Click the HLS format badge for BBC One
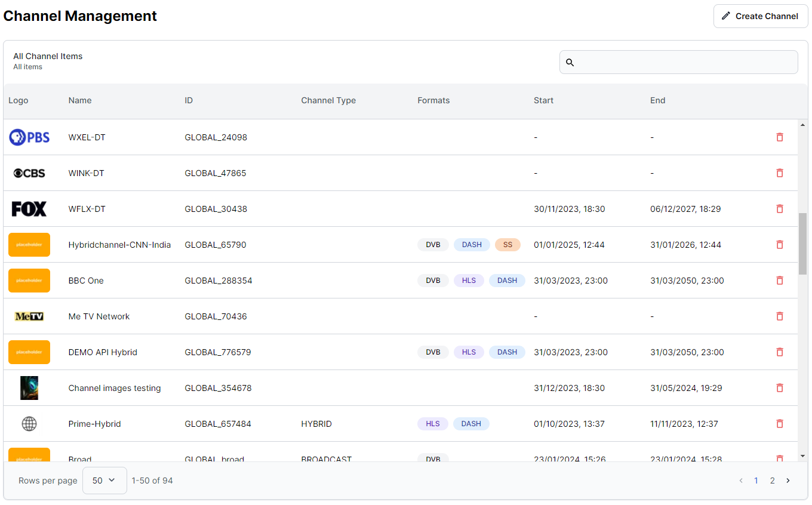This screenshot has height=505, width=812. coord(469,281)
